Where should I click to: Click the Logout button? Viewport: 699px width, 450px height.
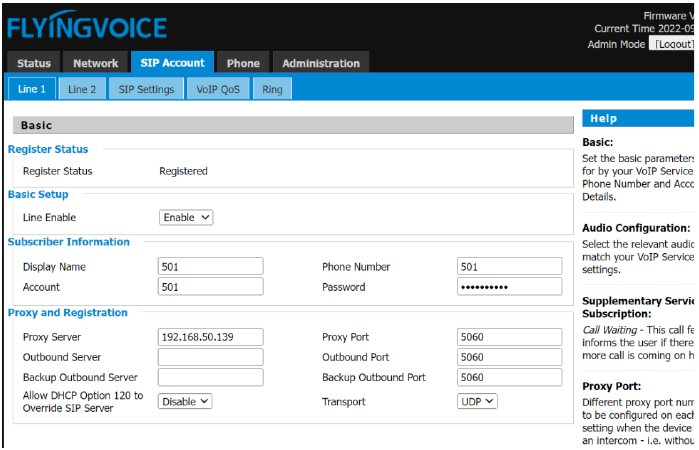[x=673, y=44]
